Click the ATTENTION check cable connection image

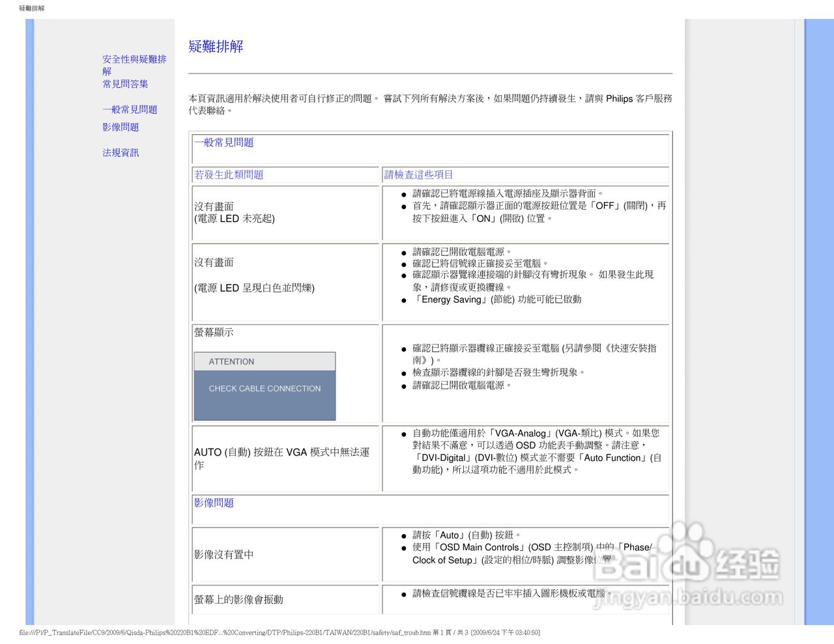(x=265, y=386)
